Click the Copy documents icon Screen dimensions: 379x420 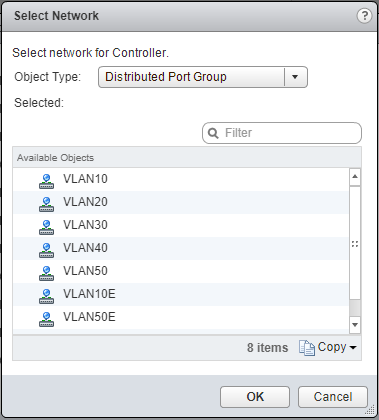coord(307,348)
